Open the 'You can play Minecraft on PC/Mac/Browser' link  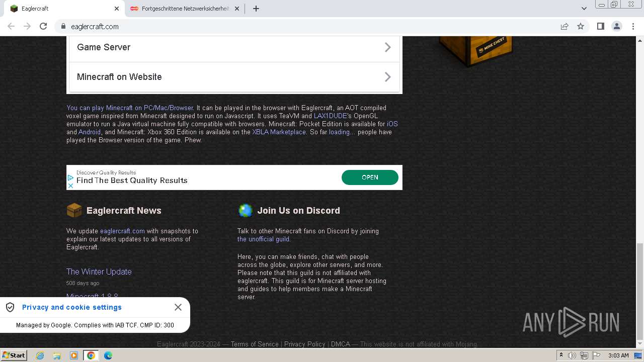click(130, 108)
